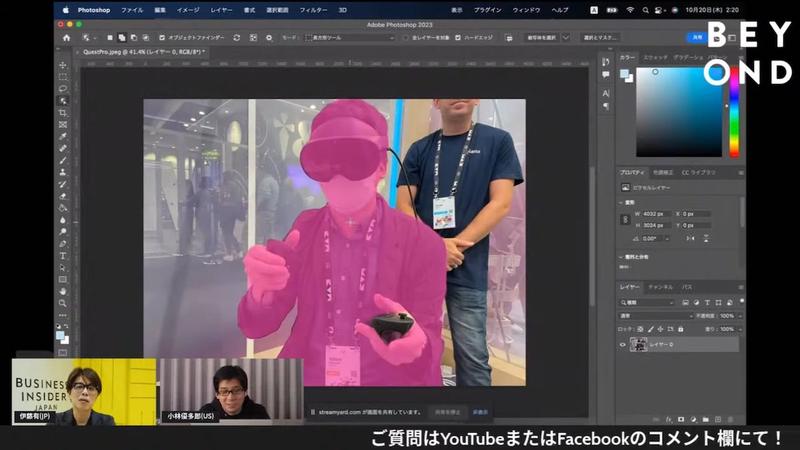
Task: Open the モード lasso-type dropdown
Action: tap(350, 38)
